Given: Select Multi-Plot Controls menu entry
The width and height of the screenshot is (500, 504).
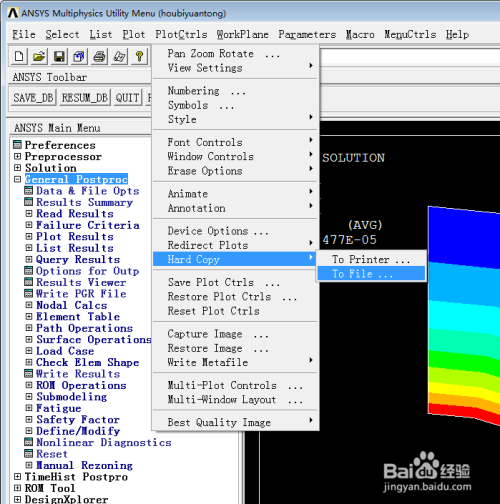Looking at the screenshot, I should [235, 385].
